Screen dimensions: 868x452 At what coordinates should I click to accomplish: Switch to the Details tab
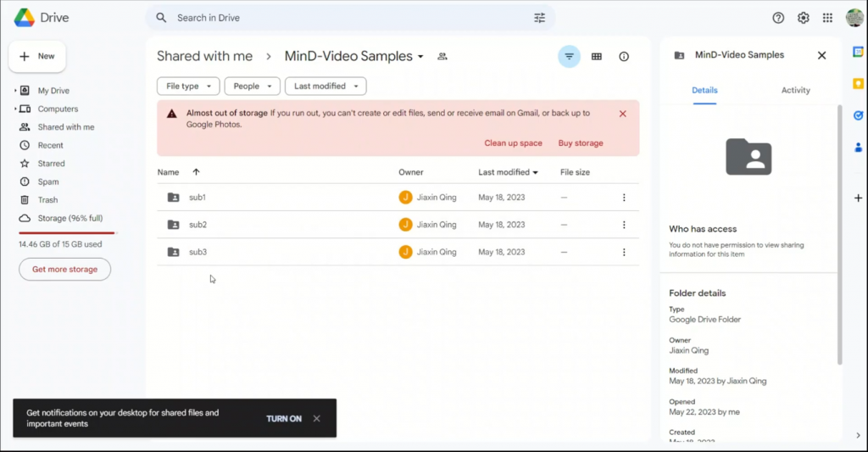[704, 90]
